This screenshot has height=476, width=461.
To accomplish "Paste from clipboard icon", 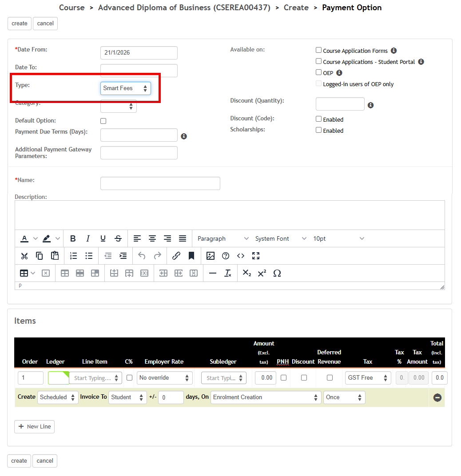I will tap(55, 256).
